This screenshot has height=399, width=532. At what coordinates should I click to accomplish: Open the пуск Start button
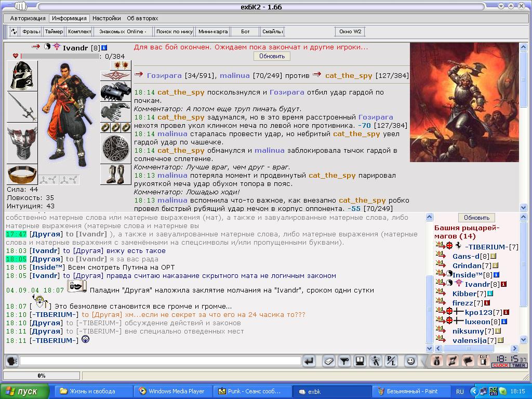tap(24, 391)
